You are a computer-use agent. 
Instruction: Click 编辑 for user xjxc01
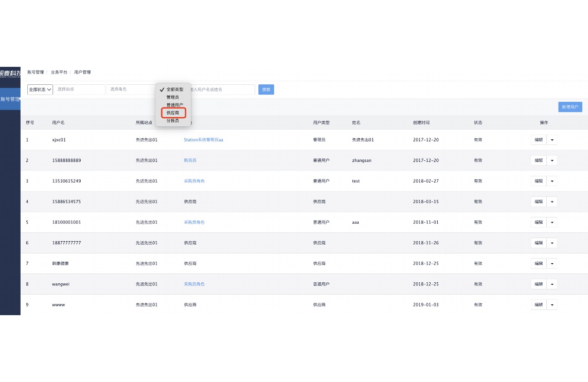pos(538,140)
